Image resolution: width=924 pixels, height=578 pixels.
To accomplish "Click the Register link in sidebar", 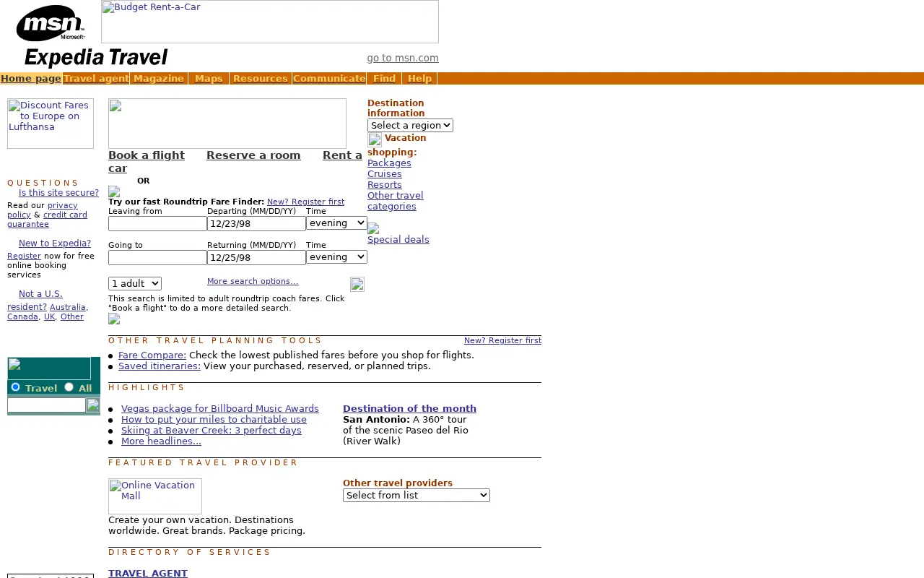I will pyautogui.click(x=24, y=256).
